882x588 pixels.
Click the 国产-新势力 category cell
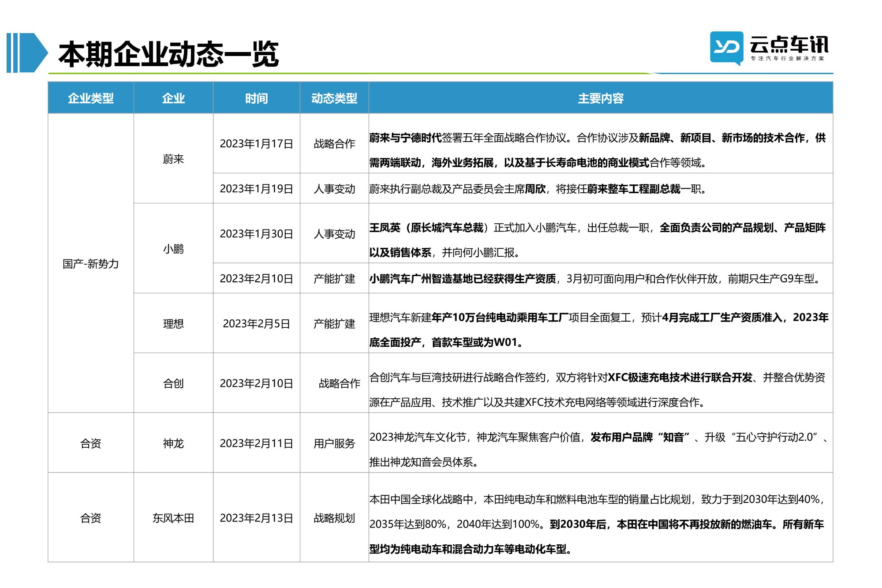[x=91, y=264]
